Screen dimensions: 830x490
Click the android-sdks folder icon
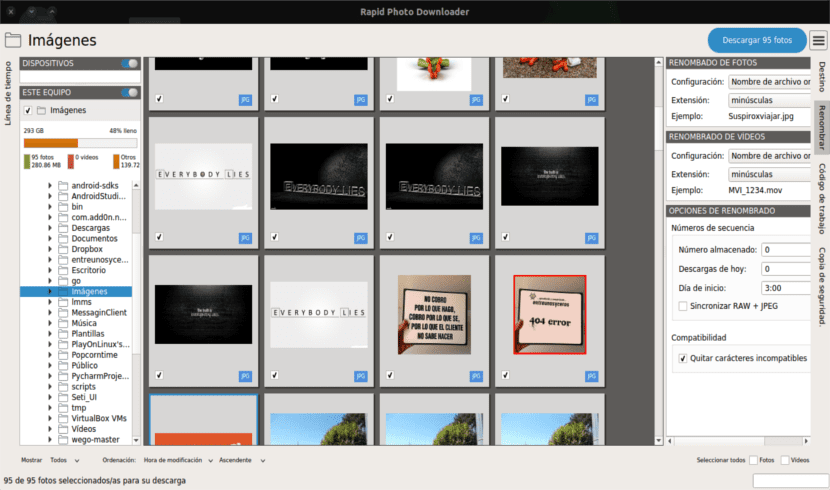click(x=63, y=186)
